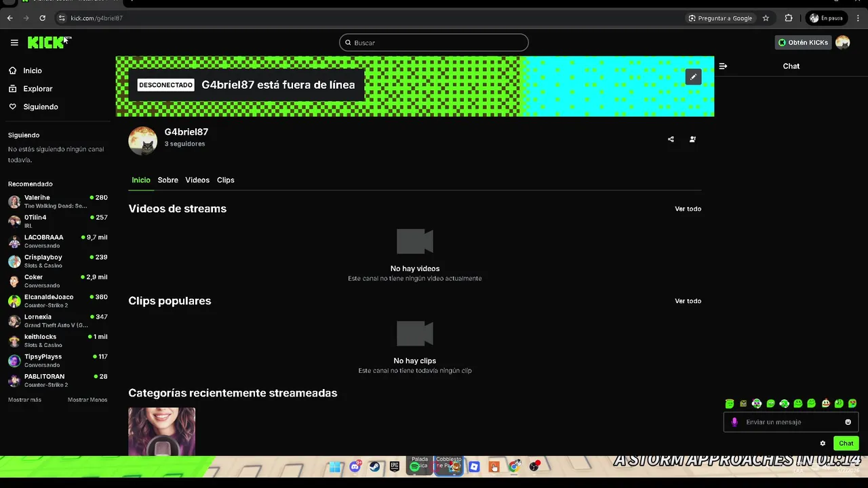The width and height of the screenshot is (868, 488).
Task: Collapse the chat panel icon
Action: point(723,66)
